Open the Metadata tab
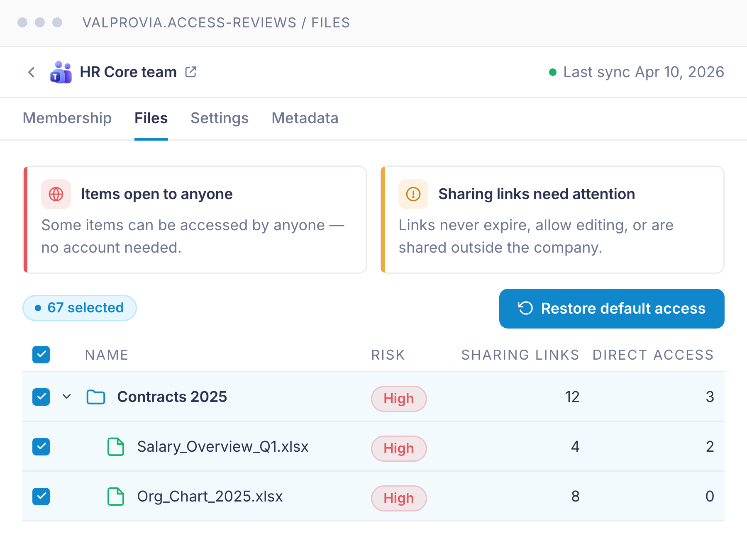Image resolution: width=747 pixels, height=560 pixels. coord(305,118)
